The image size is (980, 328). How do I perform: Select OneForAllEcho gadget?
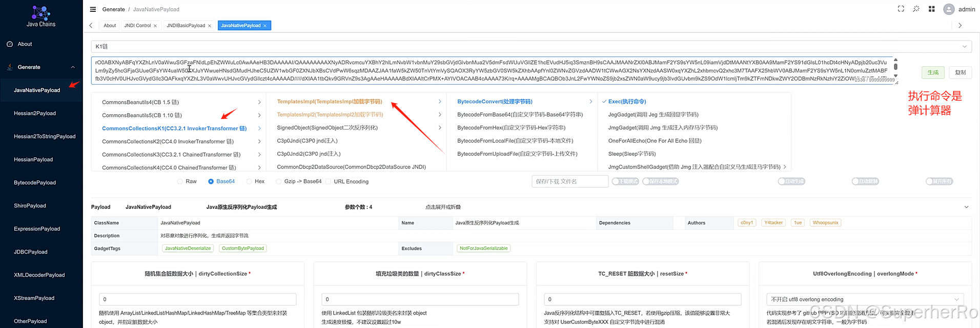pyautogui.click(x=655, y=141)
